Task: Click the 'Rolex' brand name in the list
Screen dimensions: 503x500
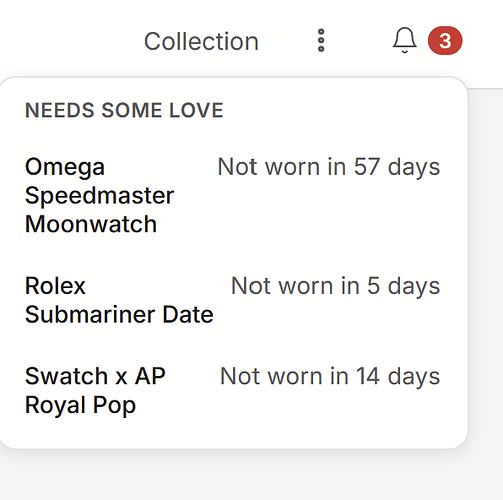Action: 55,286
